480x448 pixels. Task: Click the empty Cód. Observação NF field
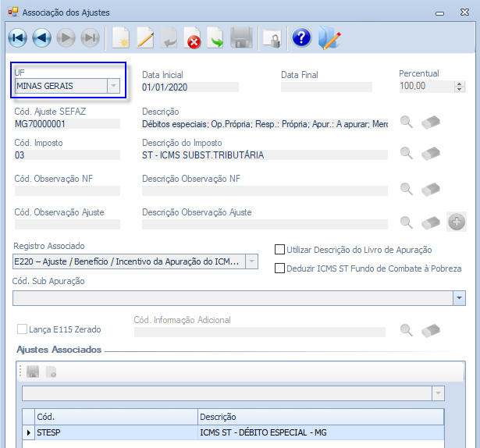67,190
